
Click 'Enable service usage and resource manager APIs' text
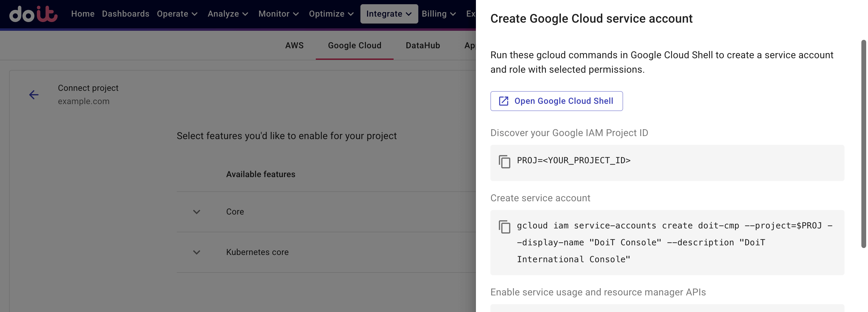(598, 292)
